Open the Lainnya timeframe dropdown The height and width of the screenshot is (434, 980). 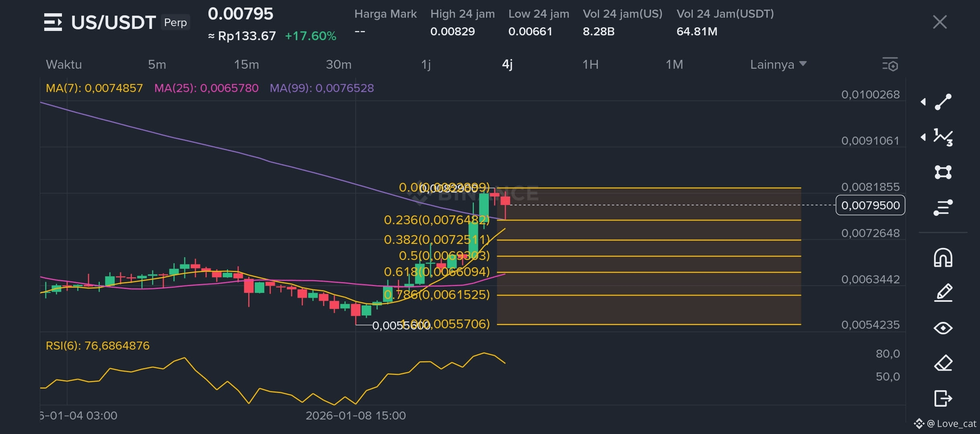click(778, 64)
